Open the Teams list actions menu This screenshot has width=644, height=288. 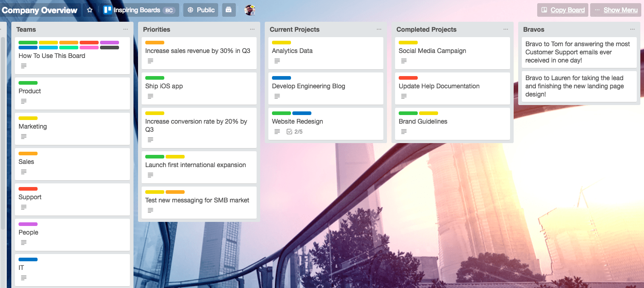click(125, 29)
